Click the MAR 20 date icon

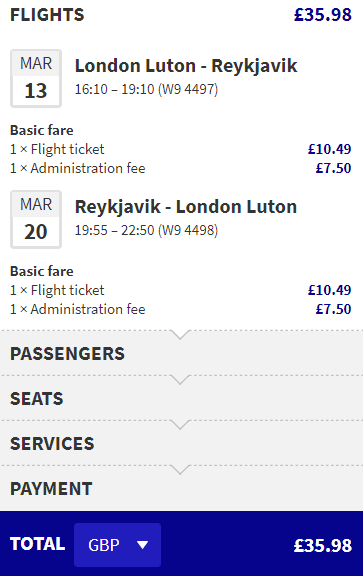point(36,219)
